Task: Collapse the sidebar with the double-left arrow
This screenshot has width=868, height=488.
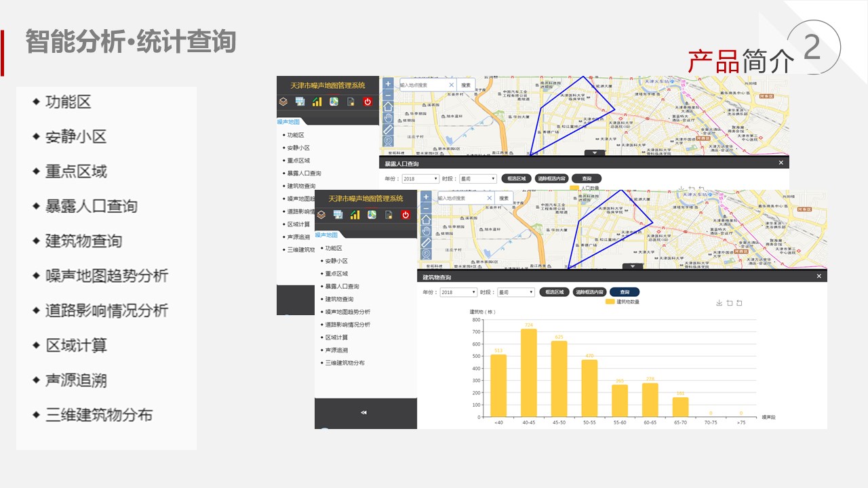Action: (x=364, y=412)
